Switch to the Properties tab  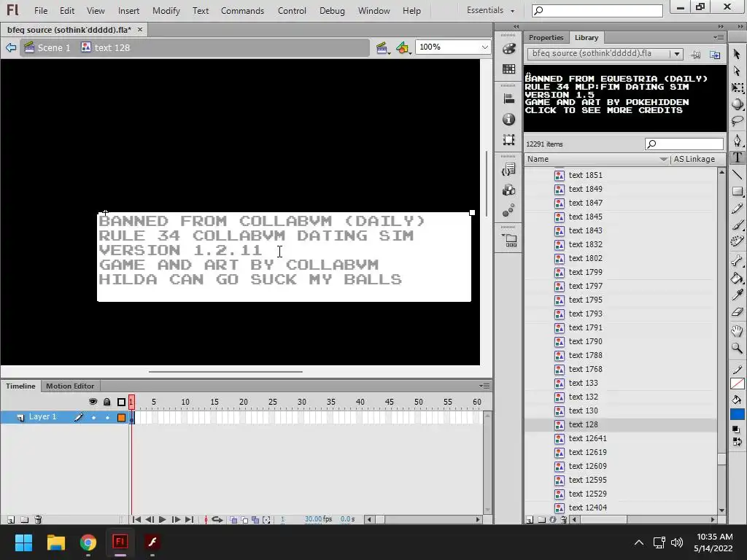(546, 38)
